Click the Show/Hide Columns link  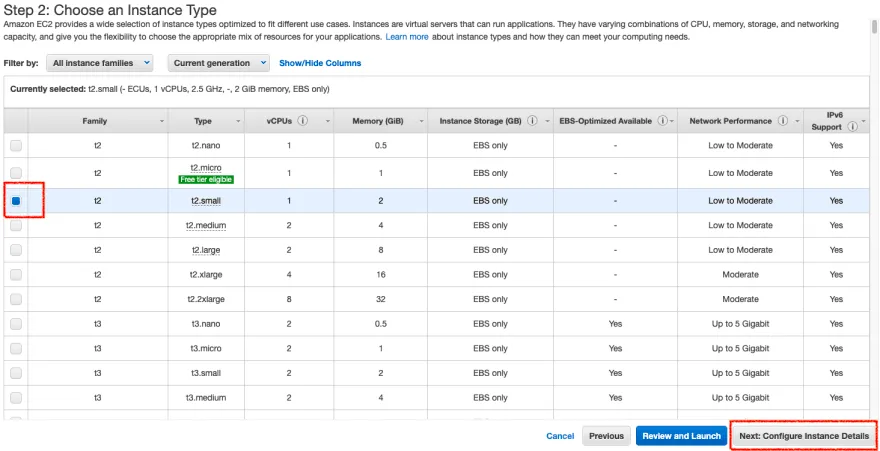tap(320, 63)
